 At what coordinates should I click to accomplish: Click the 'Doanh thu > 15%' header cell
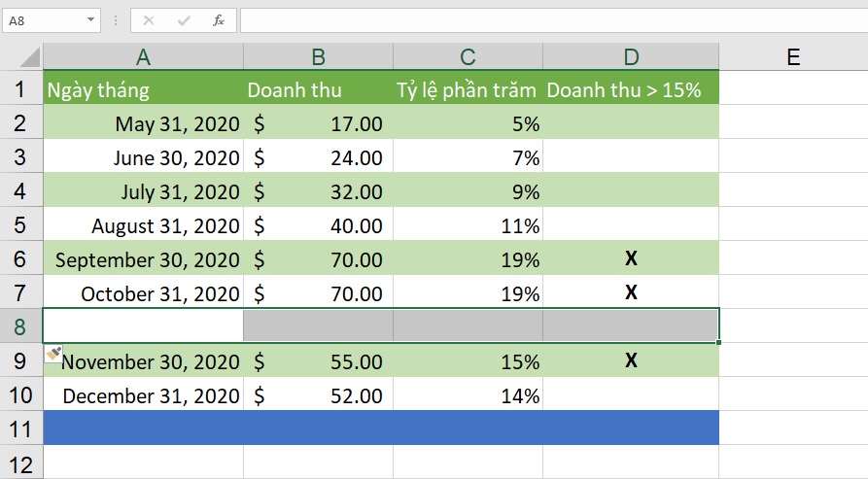631,88
